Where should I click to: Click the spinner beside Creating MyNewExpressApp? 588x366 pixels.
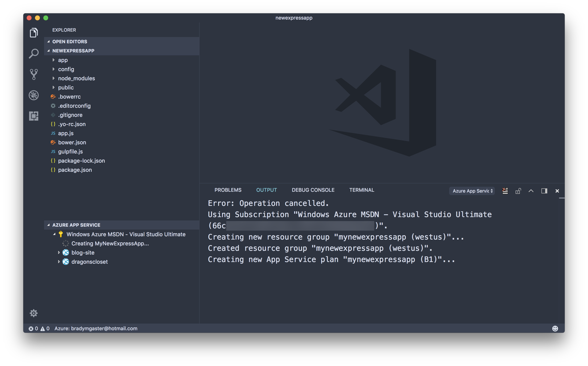coord(65,243)
